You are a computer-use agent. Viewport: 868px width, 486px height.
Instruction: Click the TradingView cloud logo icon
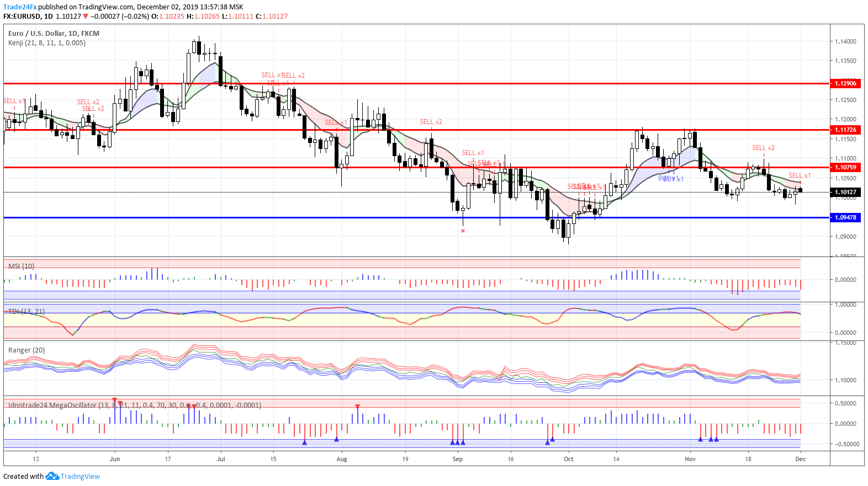pyautogui.click(x=52, y=476)
